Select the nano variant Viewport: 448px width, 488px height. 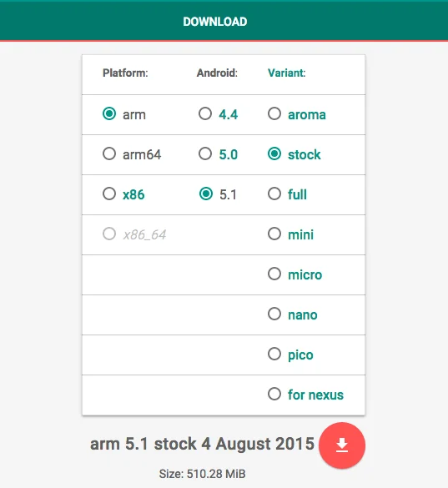pyautogui.click(x=274, y=314)
